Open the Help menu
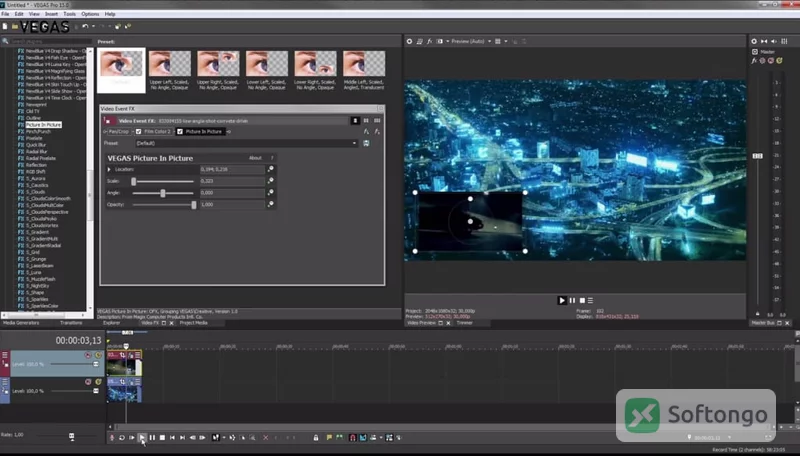This screenshot has height=456, width=800. (x=110, y=14)
